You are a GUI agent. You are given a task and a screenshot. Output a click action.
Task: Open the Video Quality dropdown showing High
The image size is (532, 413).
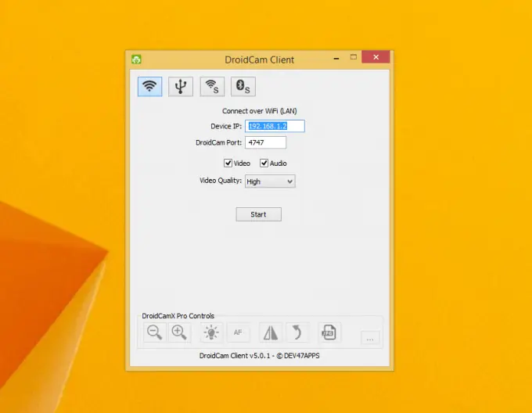270,181
